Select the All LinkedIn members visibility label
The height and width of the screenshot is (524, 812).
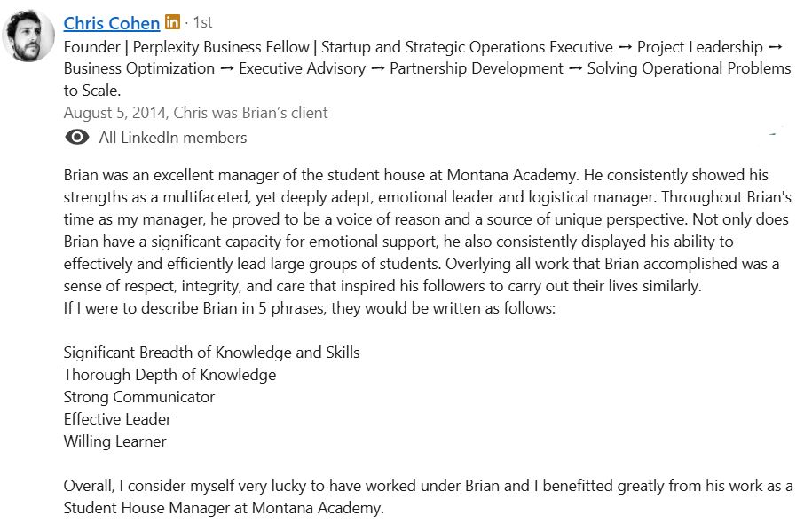point(173,138)
